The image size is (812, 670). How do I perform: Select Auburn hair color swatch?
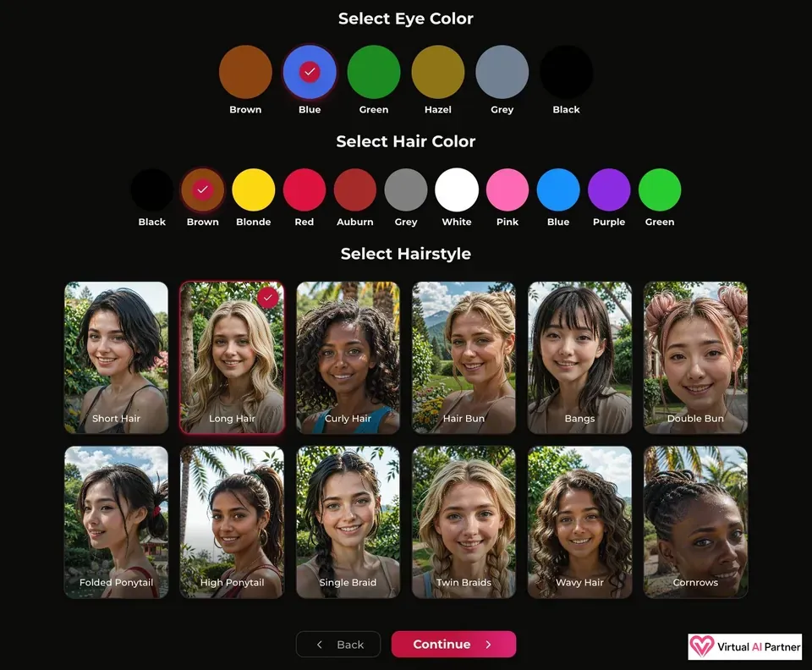tap(354, 189)
